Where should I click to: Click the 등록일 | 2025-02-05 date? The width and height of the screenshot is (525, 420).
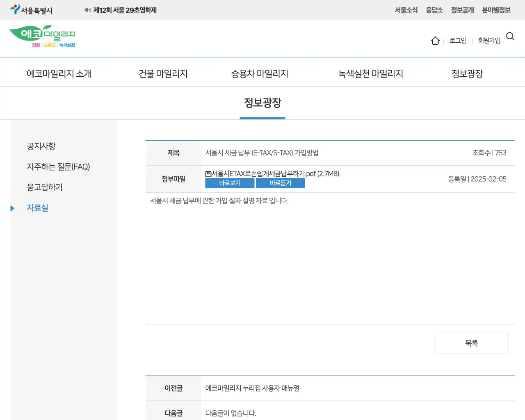click(477, 179)
